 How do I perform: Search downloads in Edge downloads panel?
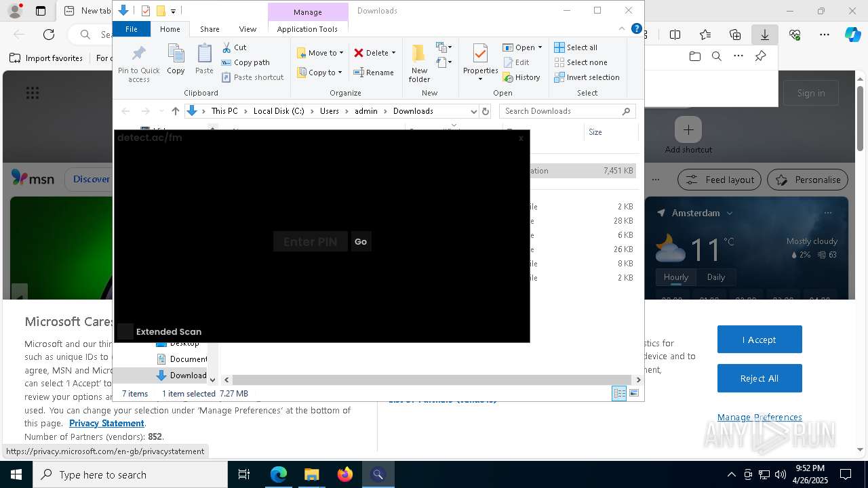716,56
